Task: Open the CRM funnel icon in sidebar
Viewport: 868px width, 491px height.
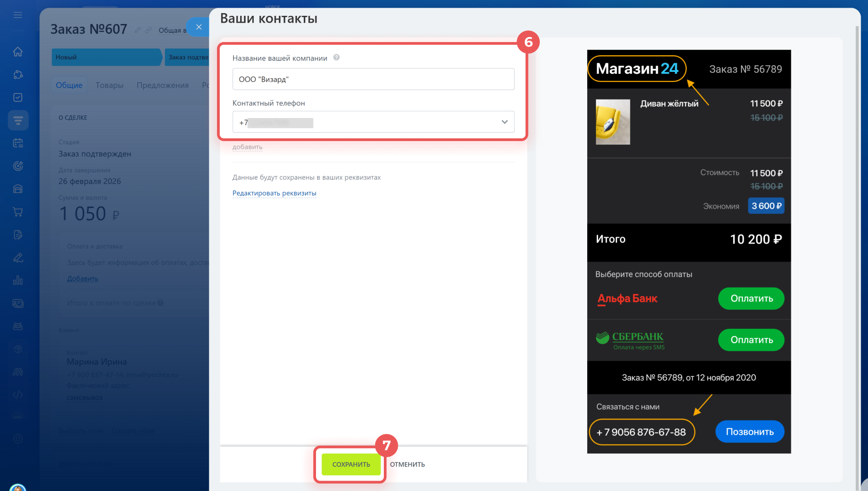Action: pyautogui.click(x=18, y=120)
